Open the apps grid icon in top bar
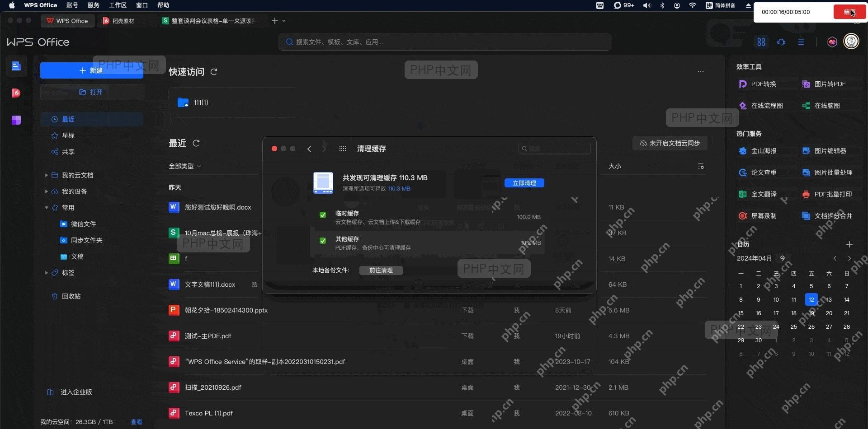This screenshot has height=429, width=868. (761, 42)
